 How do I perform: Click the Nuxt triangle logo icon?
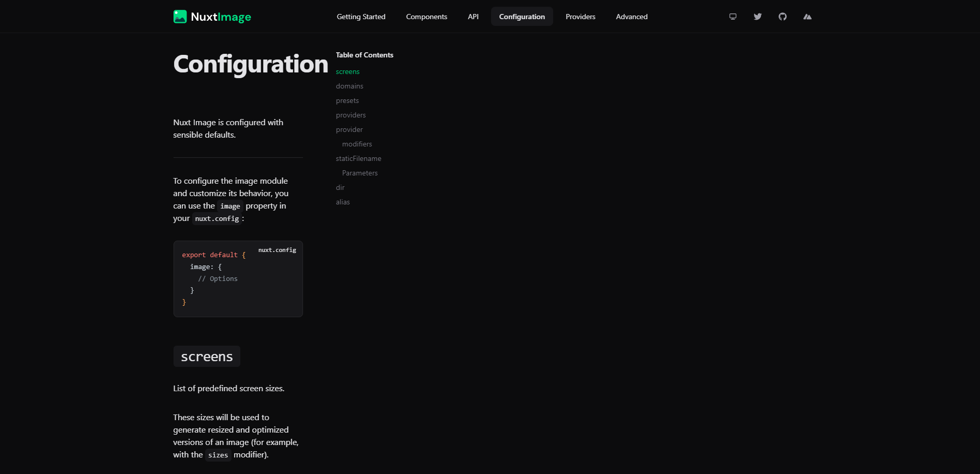[807, 16]
